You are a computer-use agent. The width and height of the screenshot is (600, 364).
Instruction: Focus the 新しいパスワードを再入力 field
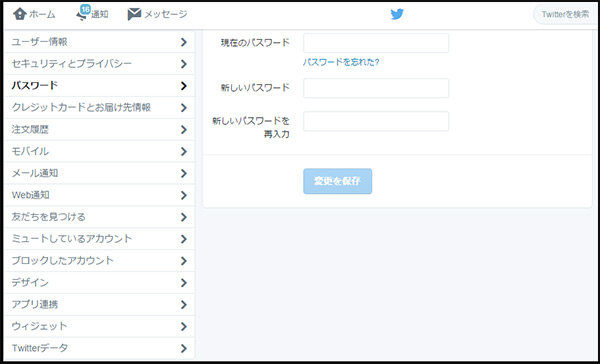376,121
